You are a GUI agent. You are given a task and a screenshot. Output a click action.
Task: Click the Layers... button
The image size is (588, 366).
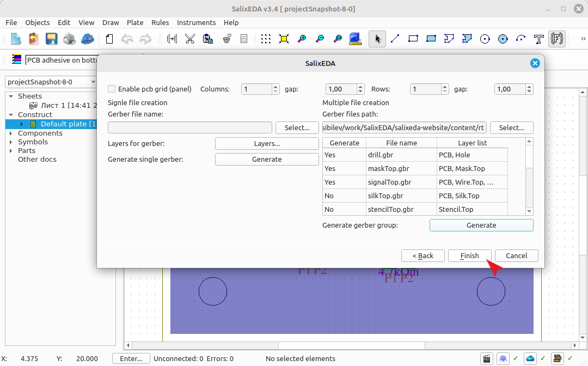pyautogui.click(x=267, y=144)
